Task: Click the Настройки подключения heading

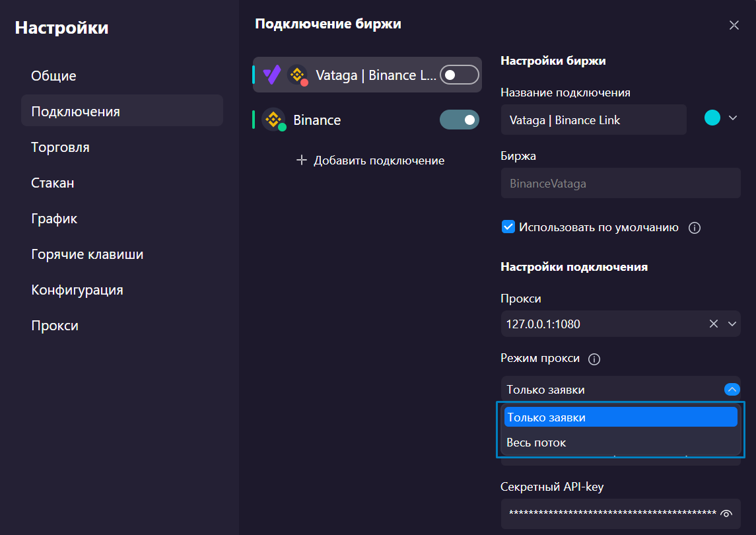Action: point(574,267)
